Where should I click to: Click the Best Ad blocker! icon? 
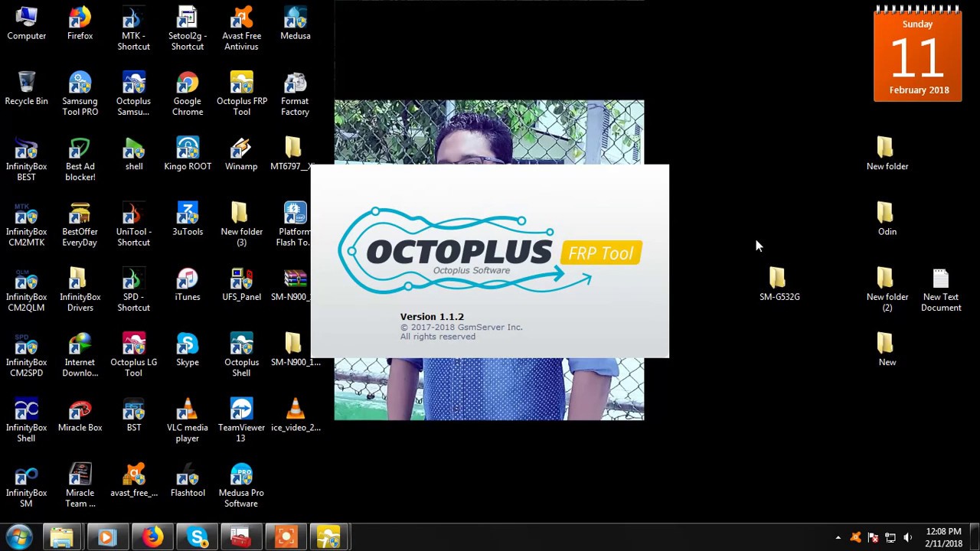coord(80,160)
